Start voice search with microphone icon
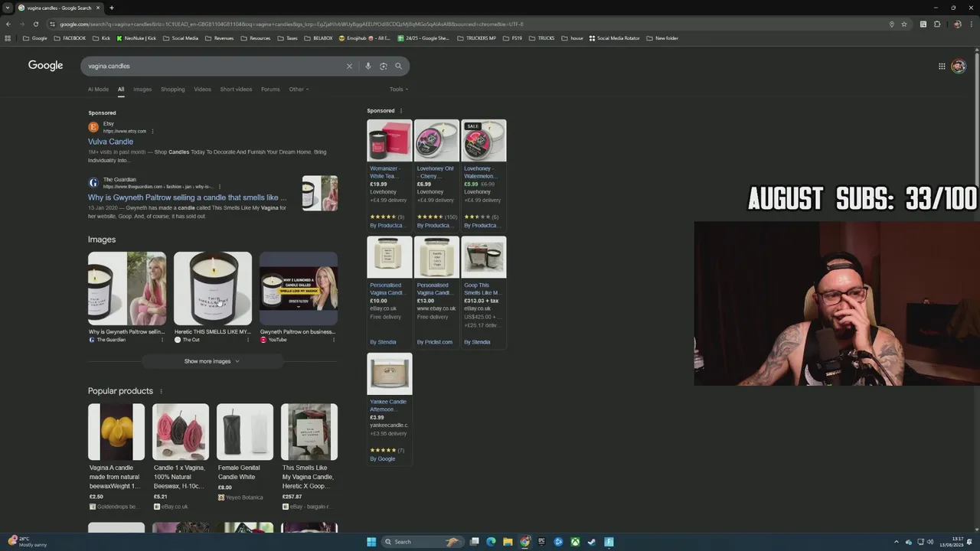This screenshot has width=980, height=551. (x=367, y=66)
